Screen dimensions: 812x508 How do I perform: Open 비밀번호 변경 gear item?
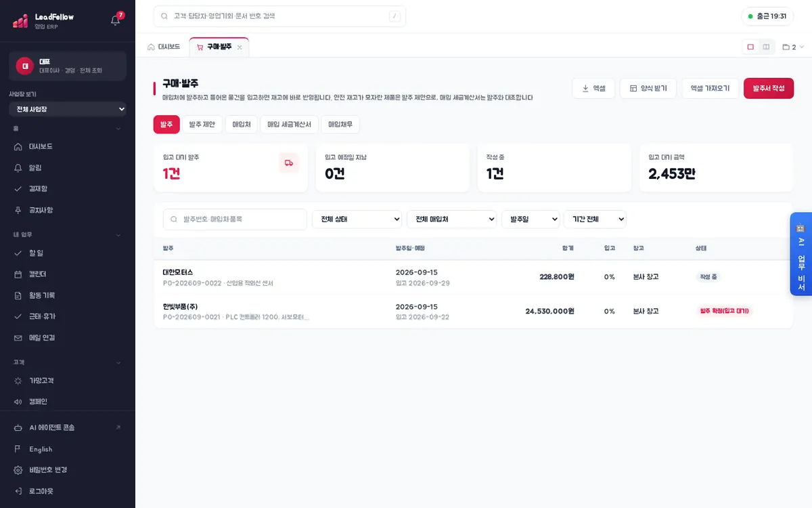pos(68,470)
